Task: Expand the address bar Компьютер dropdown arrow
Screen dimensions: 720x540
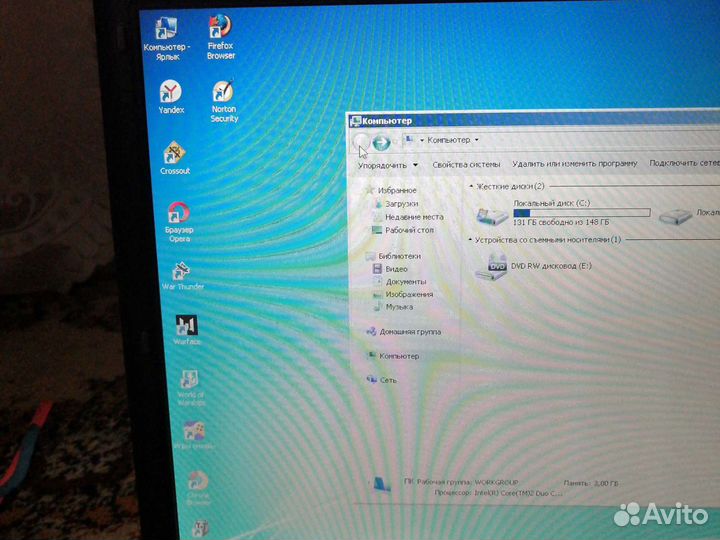Action: [476, 140]
